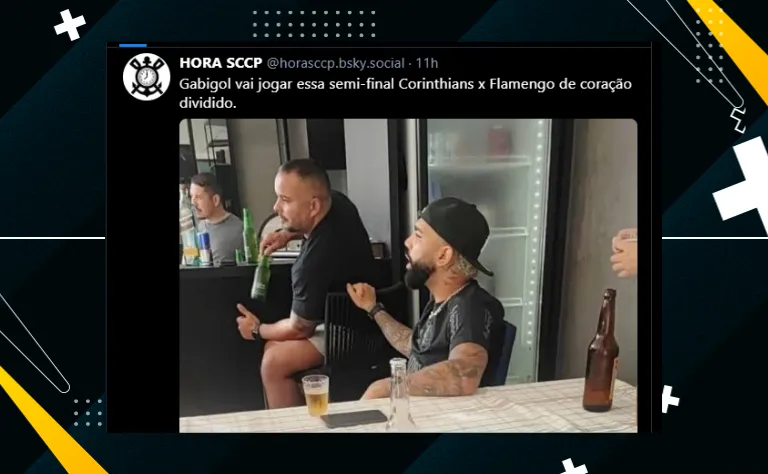Click the clear glass bottle on table

coord(399,394)
